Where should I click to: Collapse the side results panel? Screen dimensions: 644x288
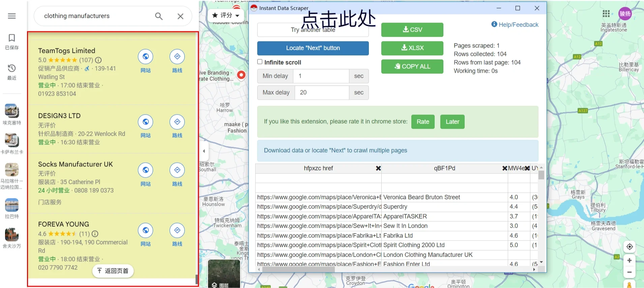pyautogui.click(x=204, y=151)
